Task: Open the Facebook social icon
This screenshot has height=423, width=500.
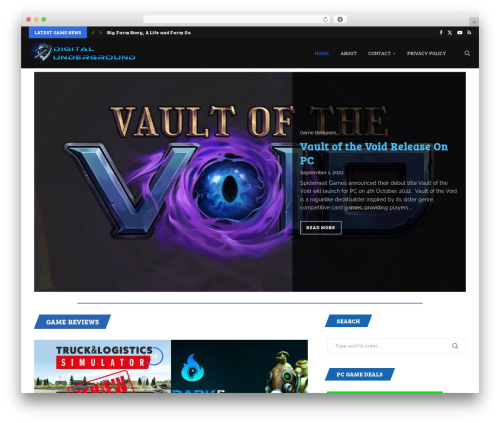Action: (x=441, y=33)
